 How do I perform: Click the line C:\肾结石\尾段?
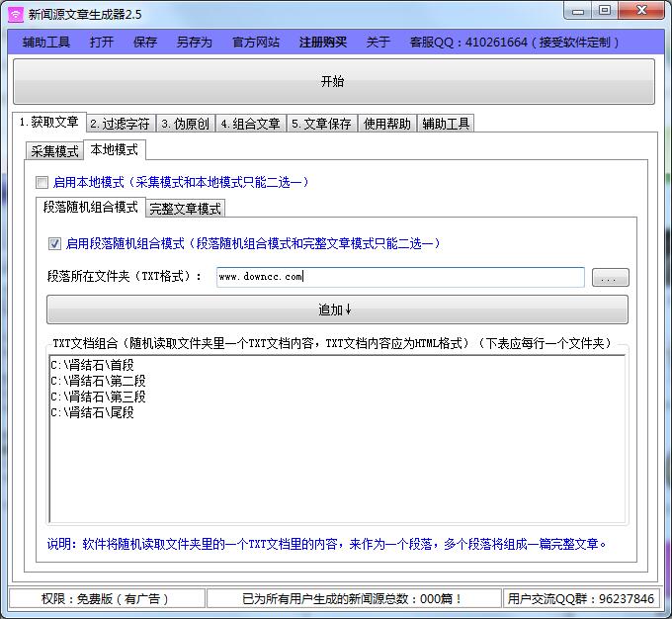point(92,412)
